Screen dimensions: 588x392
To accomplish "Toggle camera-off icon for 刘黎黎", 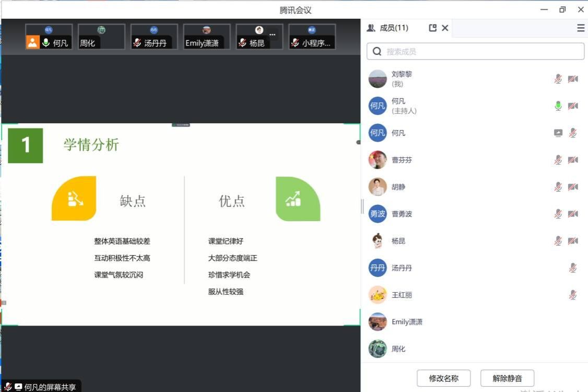I will click(573, 79).
